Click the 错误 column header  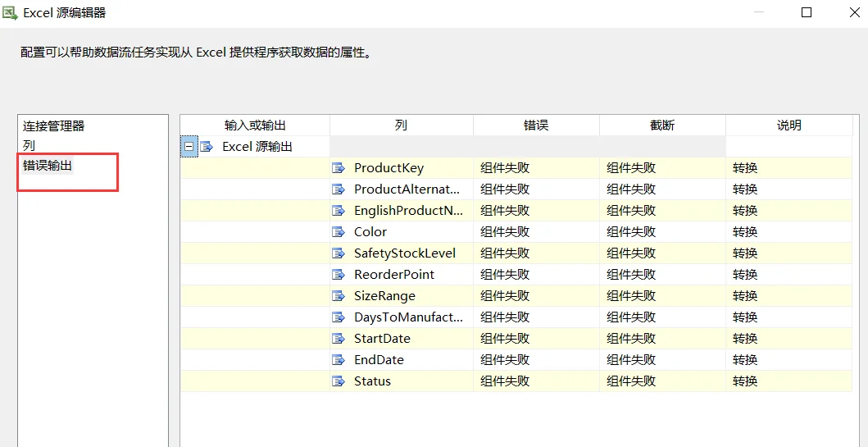536,125
